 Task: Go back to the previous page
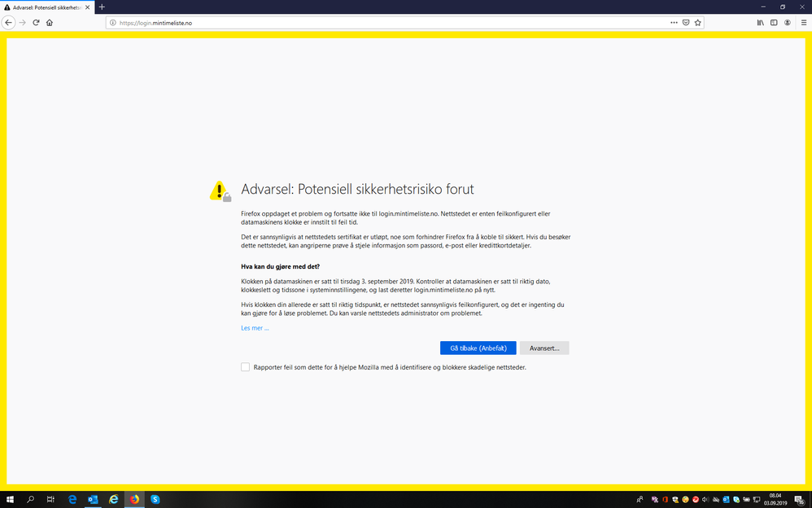coord(8,23)
